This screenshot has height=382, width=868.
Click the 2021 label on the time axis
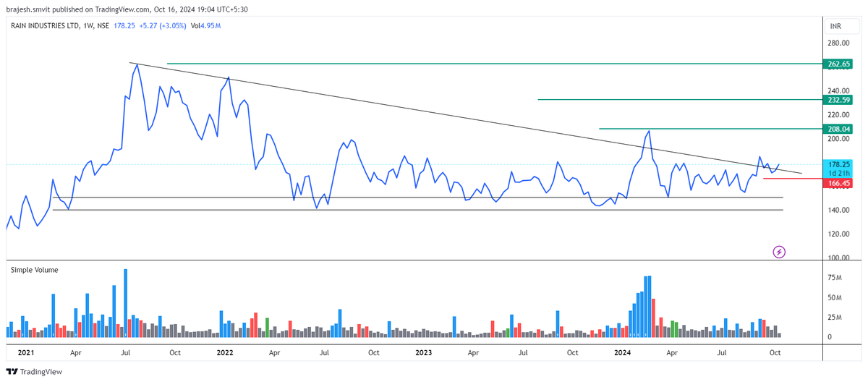[x=25, y=352]
